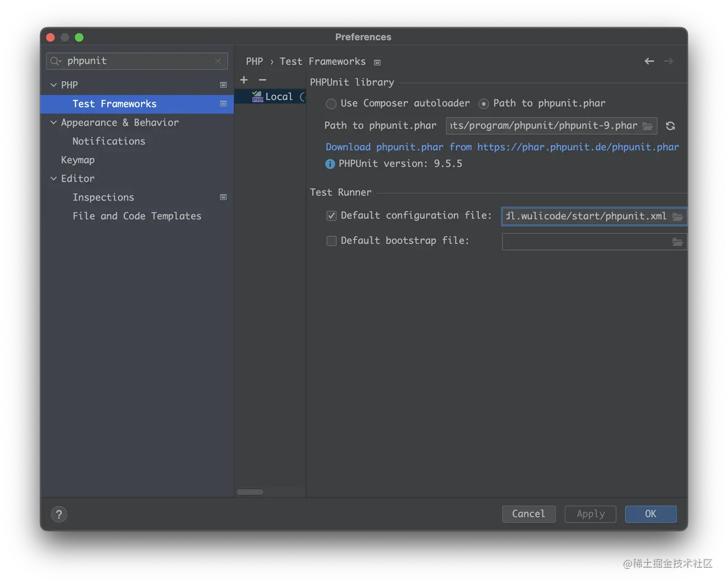Click the PHP icon of Local configuration
The width and height of the screenshot is (728, 584).
click(x=257, y=97)
